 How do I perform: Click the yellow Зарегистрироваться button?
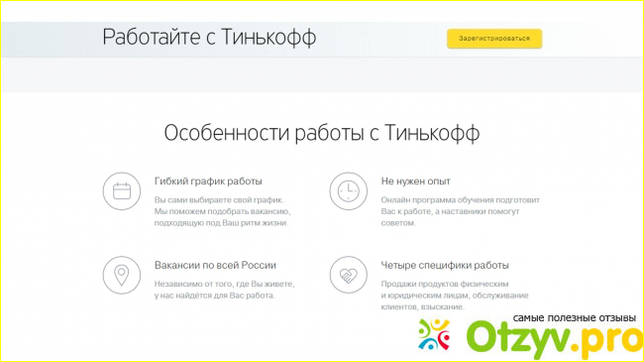[494, 39]
